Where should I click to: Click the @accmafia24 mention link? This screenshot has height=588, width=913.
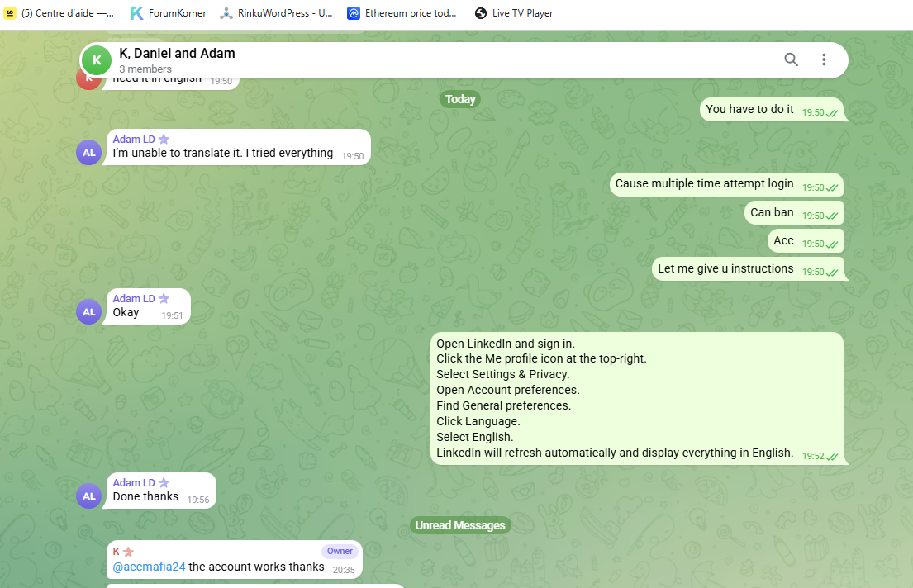click(x=149, y=567)
